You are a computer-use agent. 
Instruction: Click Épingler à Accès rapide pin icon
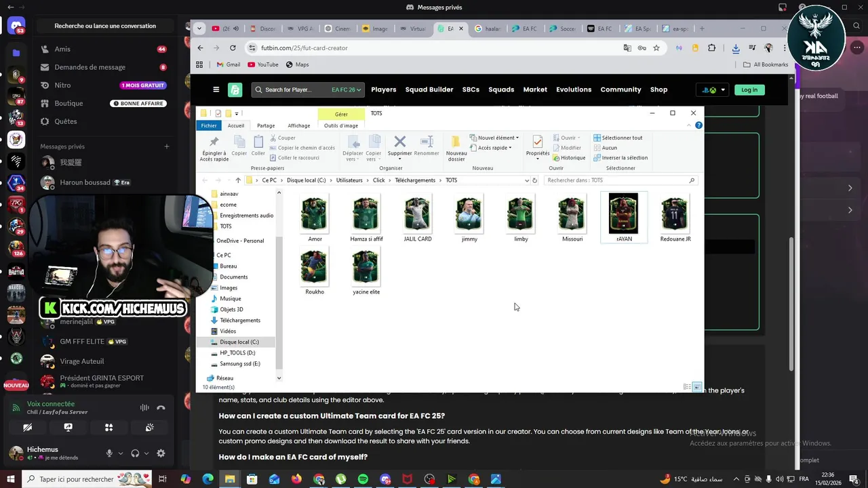(x=214, y=148)
